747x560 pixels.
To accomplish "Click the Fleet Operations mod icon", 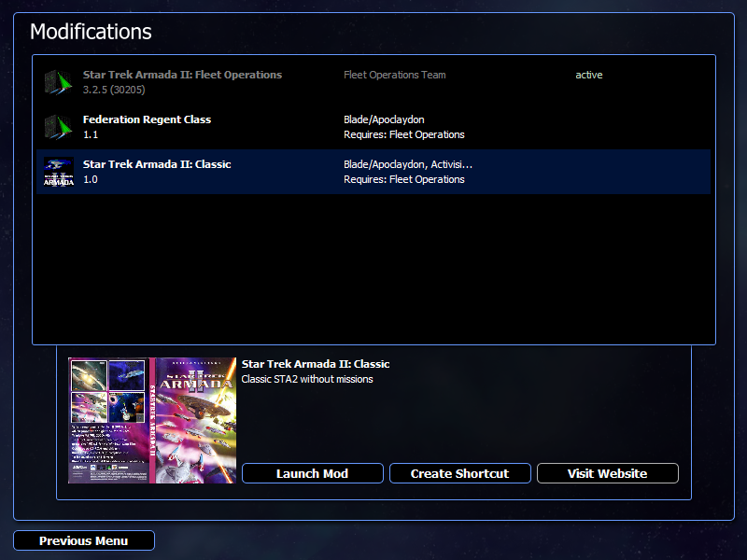I will (59, 82).
